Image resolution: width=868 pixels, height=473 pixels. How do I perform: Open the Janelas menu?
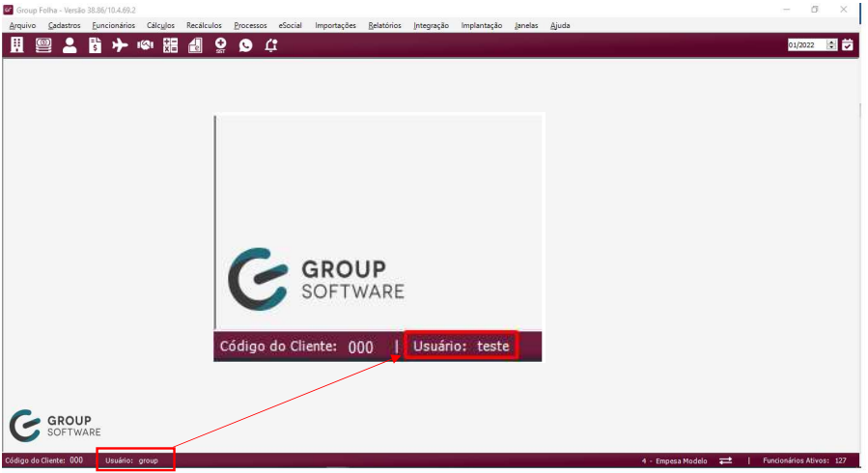point(526,25)
